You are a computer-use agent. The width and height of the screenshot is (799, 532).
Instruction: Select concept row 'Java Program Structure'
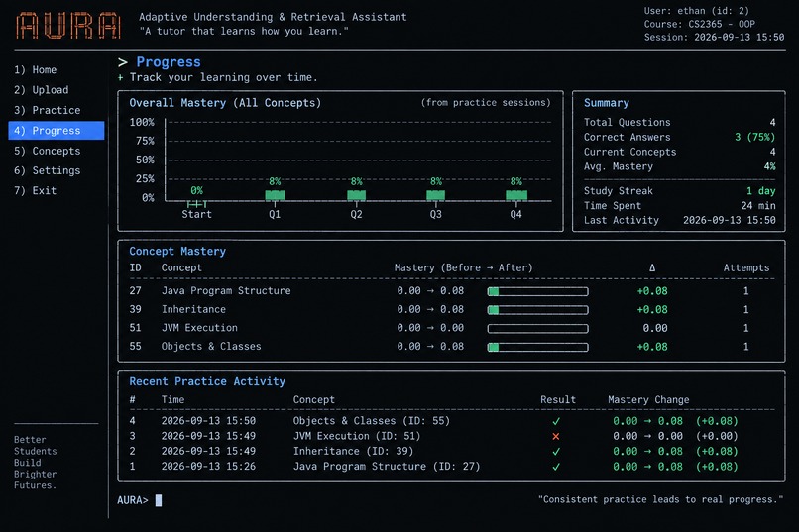[x=451, y=291]
